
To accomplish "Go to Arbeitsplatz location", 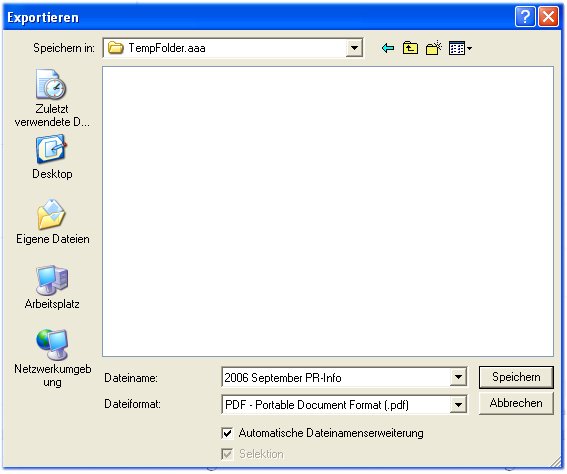I will click(x=52, y=287).
